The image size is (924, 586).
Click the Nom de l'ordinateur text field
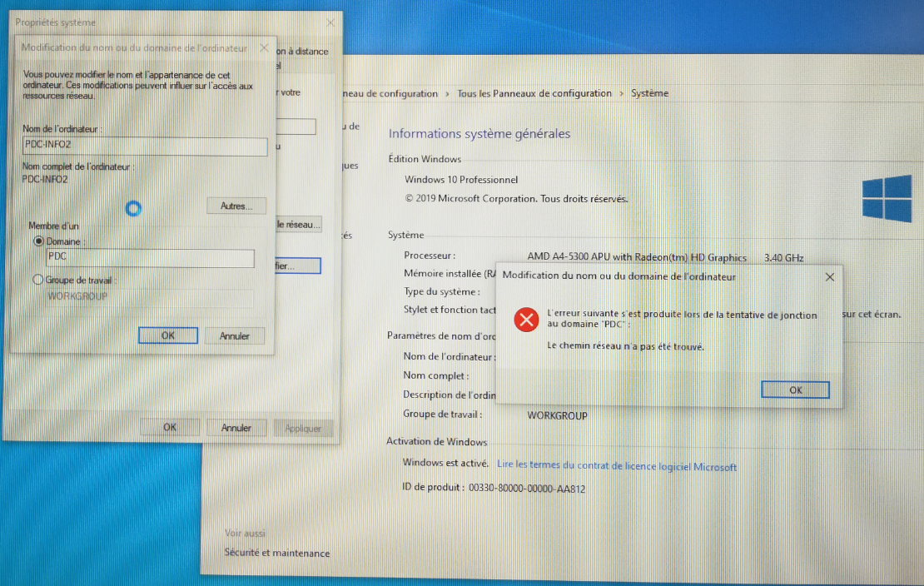point(145,146)
